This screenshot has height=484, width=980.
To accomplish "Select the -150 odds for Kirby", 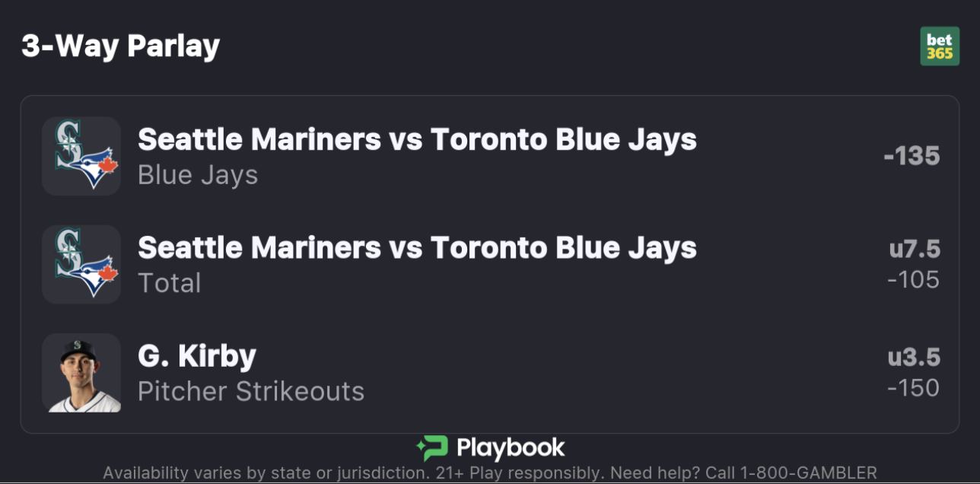I will tap(913, 388).
